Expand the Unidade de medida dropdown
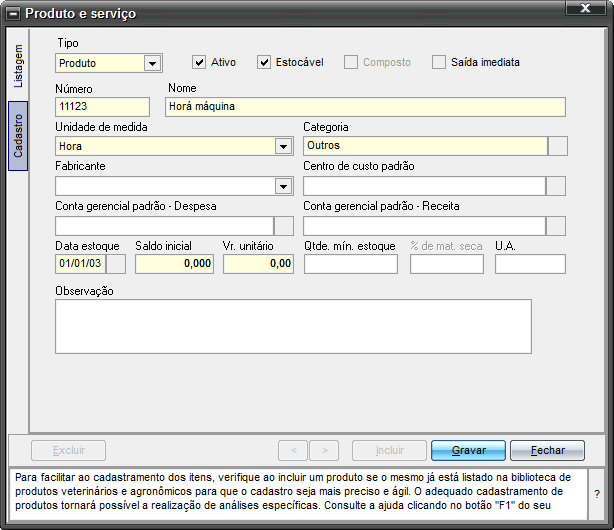The image size is (614, 530). [x=283, y=147]
